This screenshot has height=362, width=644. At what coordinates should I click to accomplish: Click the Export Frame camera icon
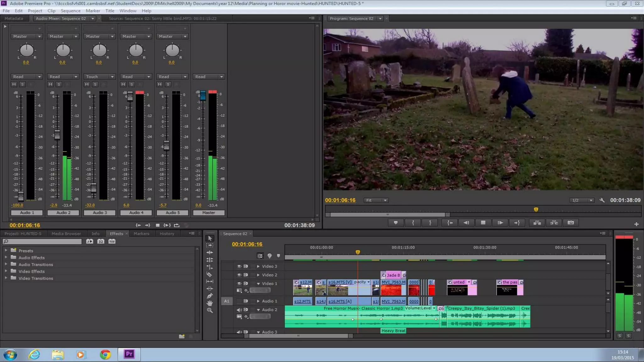click(571, 223)
